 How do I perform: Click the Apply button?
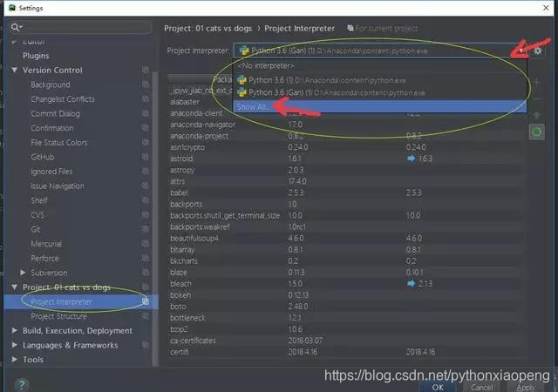tap(526, 387)
